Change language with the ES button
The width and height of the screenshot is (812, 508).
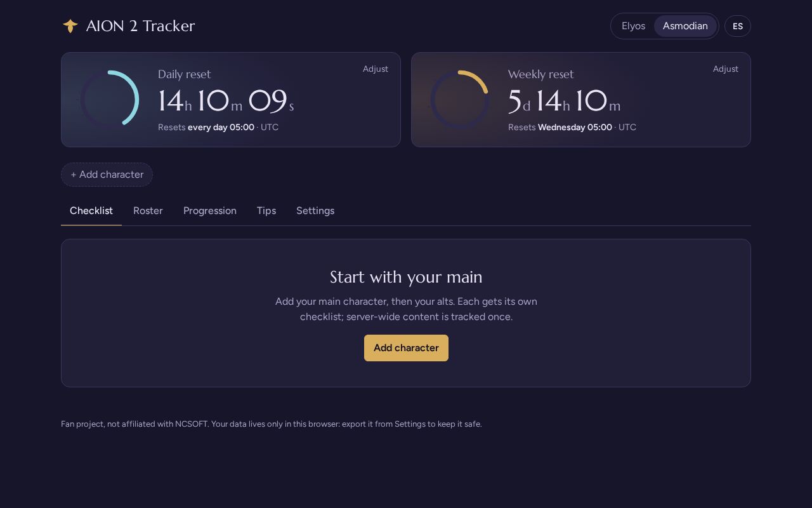click(738, 26)
